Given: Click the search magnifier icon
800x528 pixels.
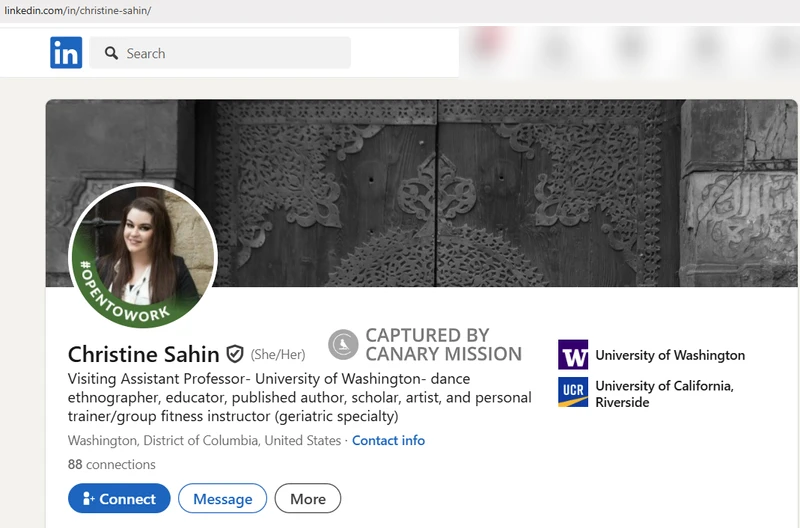Looking at the screenshot, I should (x=111, y=53).
